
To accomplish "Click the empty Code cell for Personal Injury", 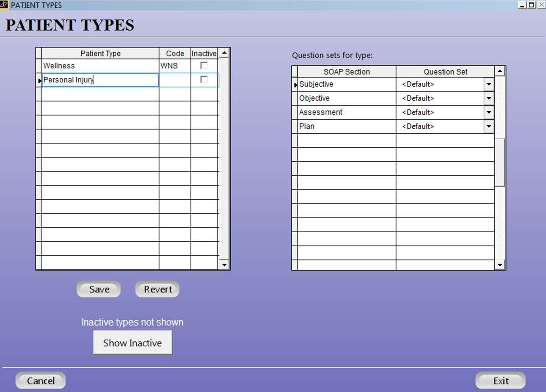I will (x=175, y=80).
